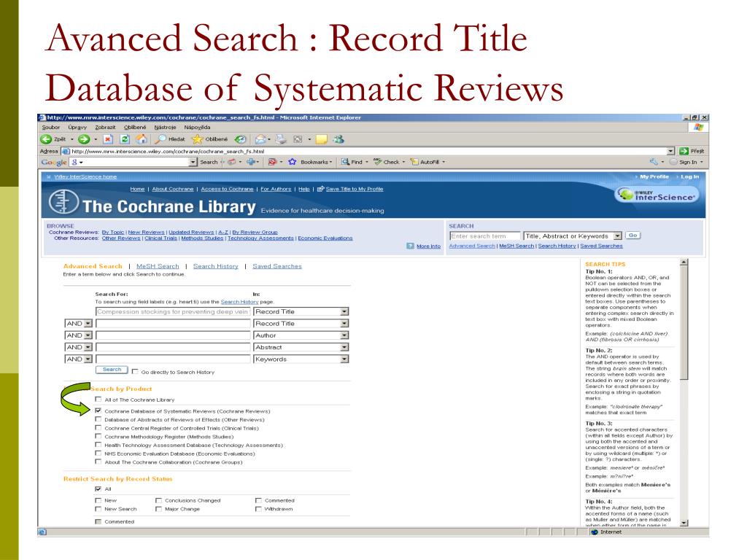747x560 pixels.
Task: Click the search tips scrollbar up arrow
Action: (684, 262)
